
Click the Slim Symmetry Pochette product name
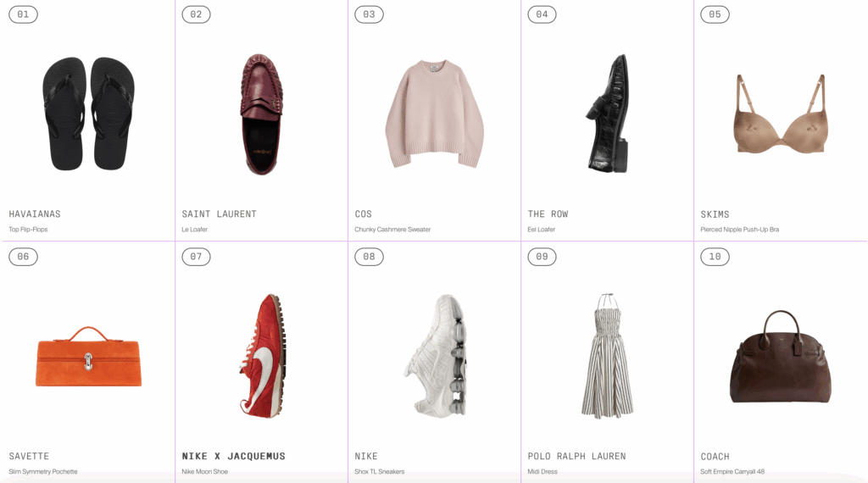43,472
